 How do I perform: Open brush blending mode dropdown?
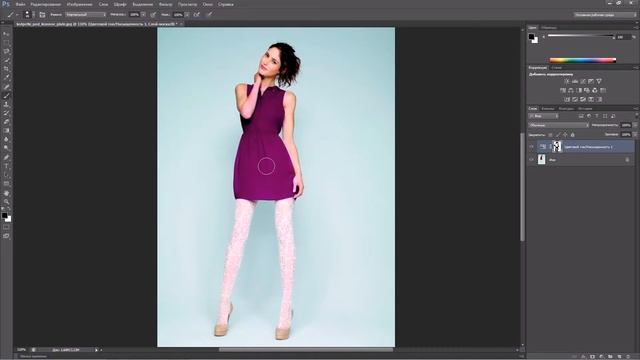(86, 15)
